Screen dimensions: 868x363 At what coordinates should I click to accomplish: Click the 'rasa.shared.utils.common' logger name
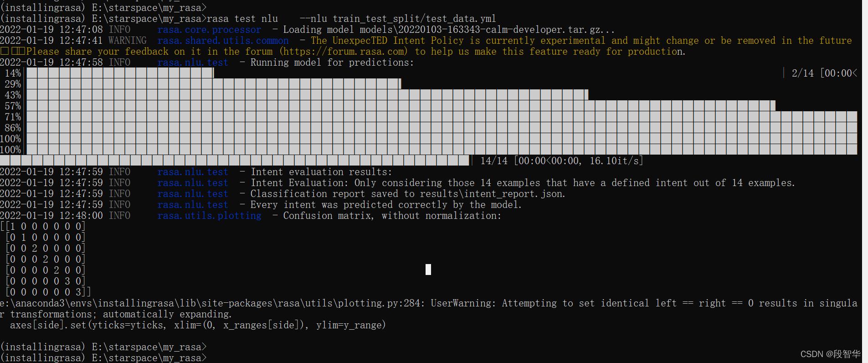click(223, 41)
